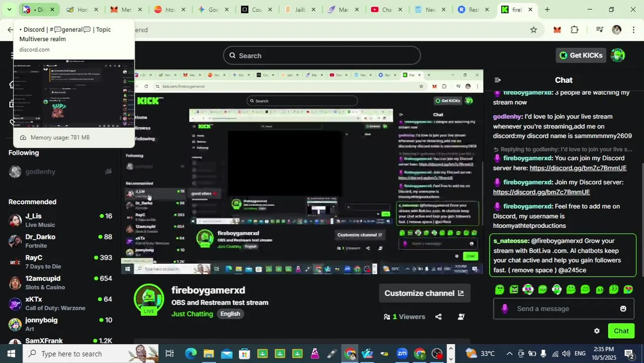Click the purple microphone icon in the message box

coord(504,309)
